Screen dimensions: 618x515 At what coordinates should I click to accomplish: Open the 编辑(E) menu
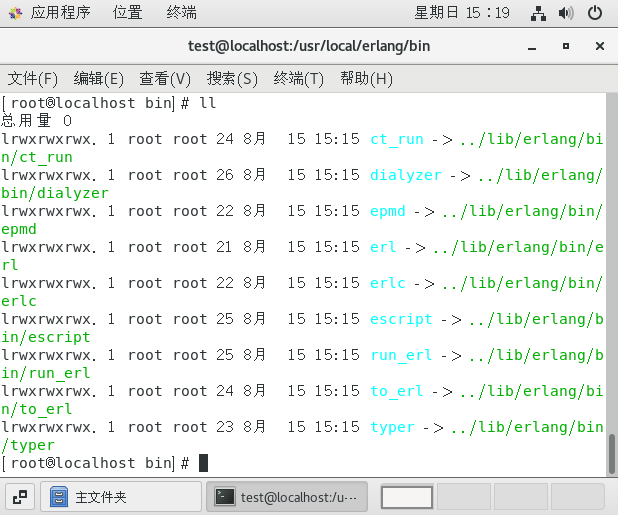tap(99, 79)
